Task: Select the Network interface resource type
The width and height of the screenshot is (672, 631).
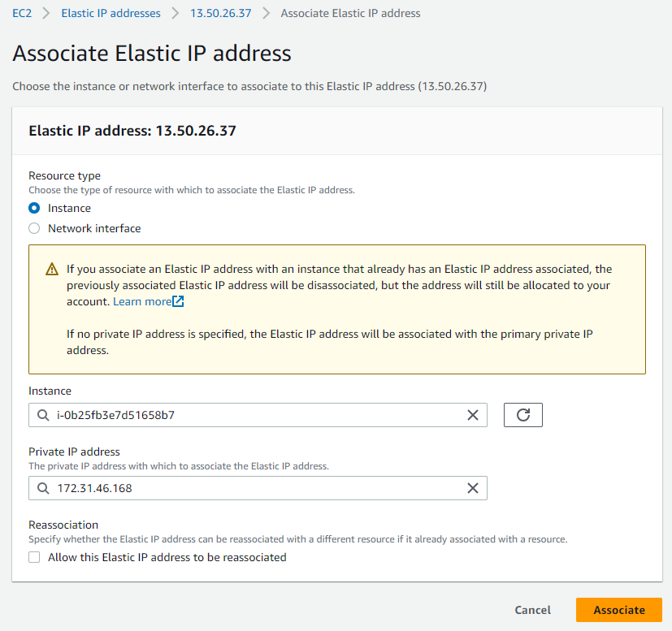Action: tap(34, 228)
